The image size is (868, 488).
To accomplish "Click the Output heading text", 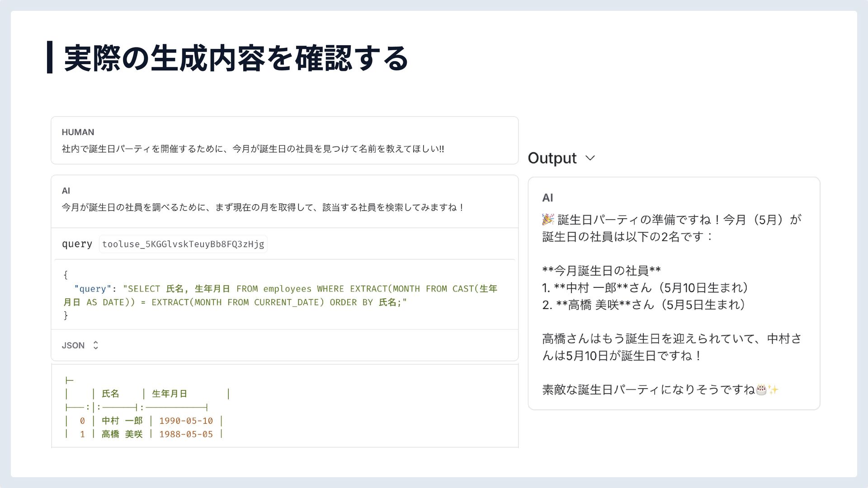I will (552, 158).
